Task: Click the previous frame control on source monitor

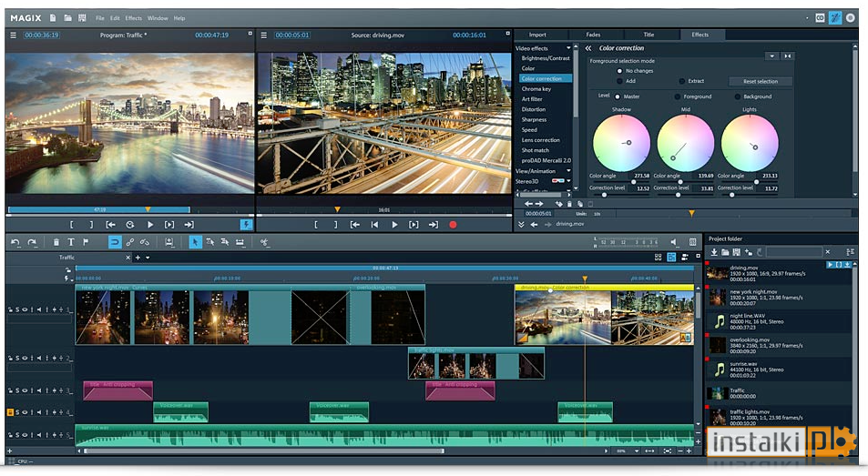Action: point(374,225)
